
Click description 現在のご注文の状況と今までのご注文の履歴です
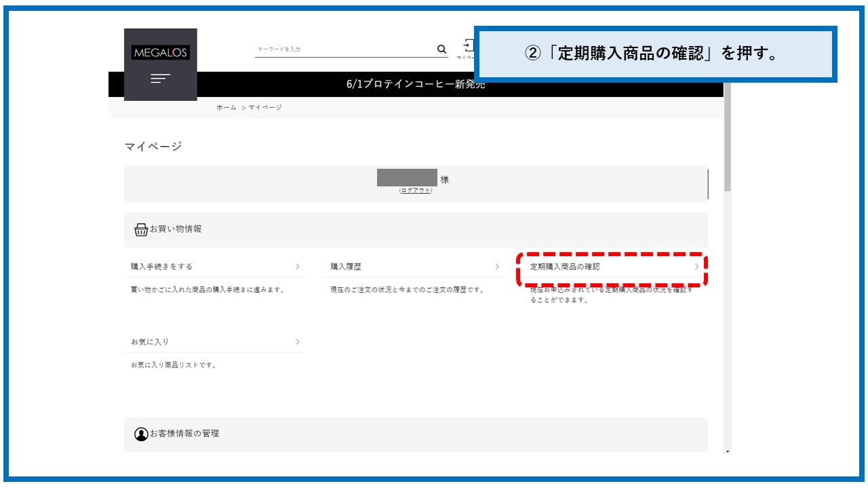pos(407,290)
